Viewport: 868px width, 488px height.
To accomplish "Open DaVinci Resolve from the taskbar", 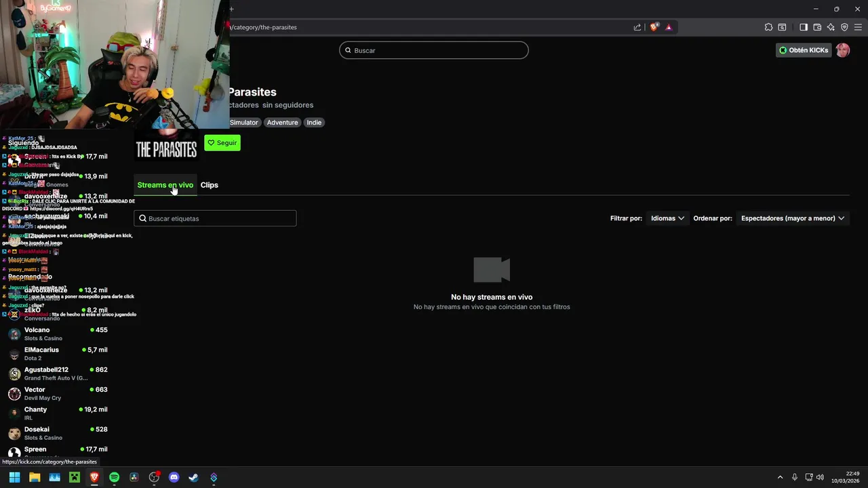I will tap(134, 477).
